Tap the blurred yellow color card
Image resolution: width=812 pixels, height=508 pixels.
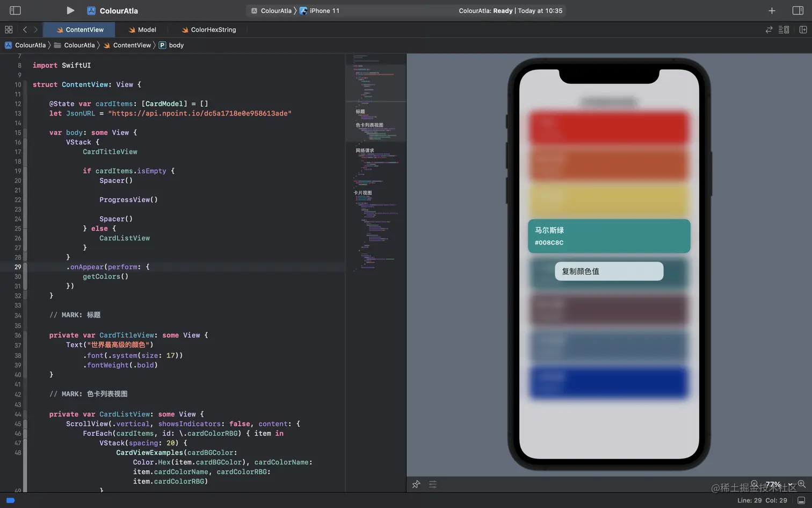tap(609, 200)
